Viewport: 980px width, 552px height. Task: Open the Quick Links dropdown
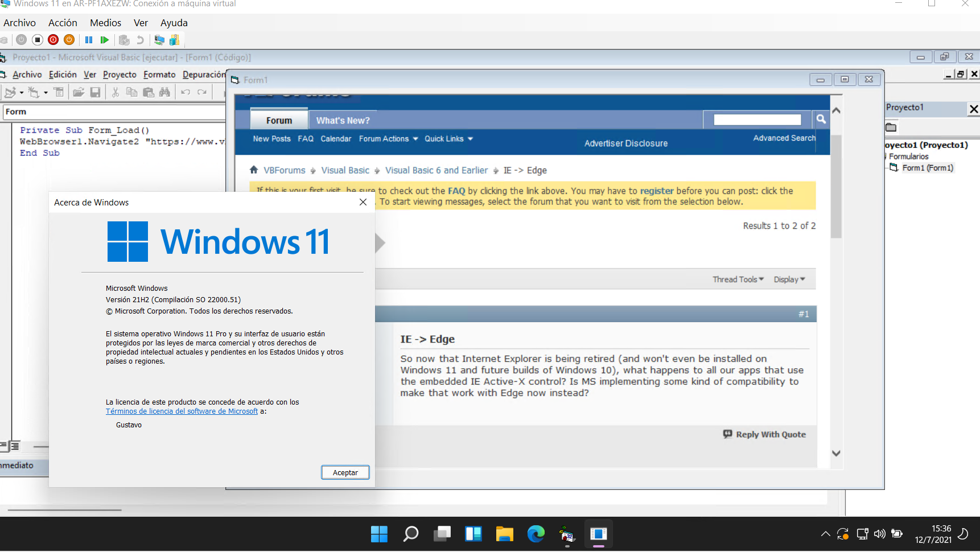tap(448, 139)
